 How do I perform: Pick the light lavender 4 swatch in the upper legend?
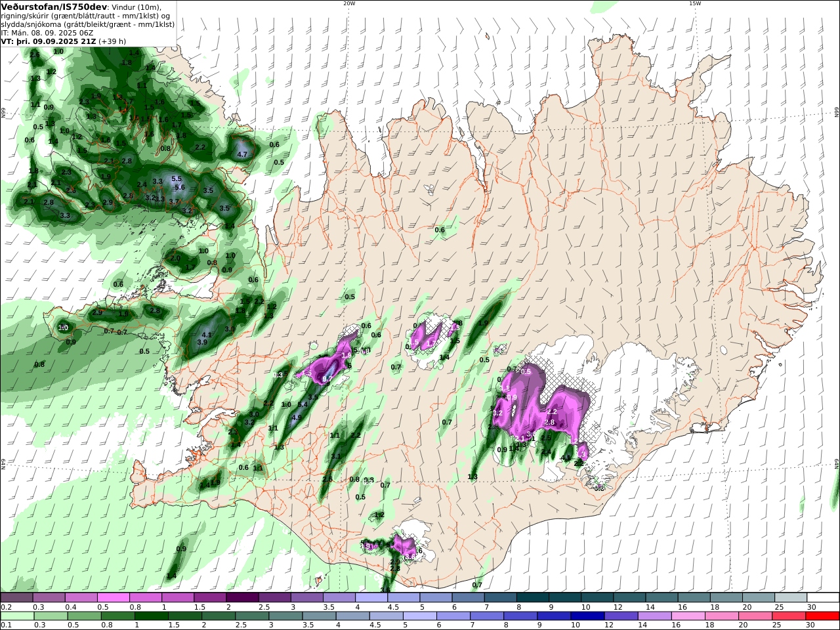tap(371, 597)
